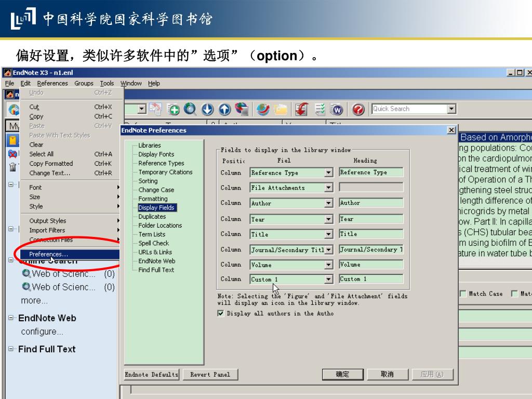Click more... under online search

(x=34, y=301)
